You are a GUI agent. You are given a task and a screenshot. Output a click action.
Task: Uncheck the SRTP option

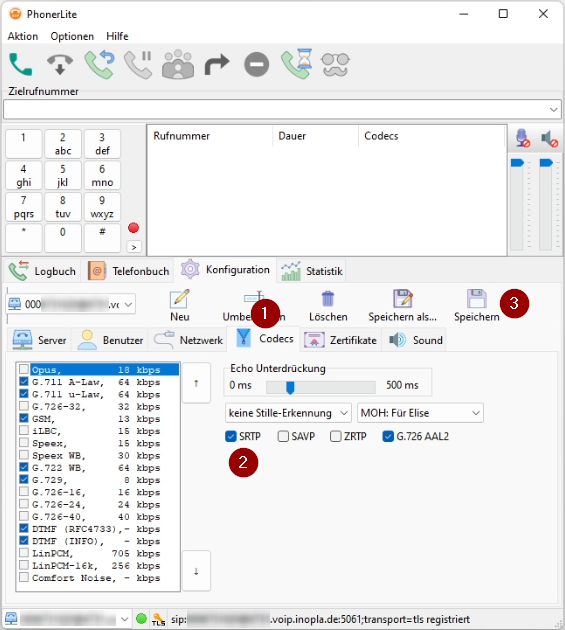(x=231, y=436)
